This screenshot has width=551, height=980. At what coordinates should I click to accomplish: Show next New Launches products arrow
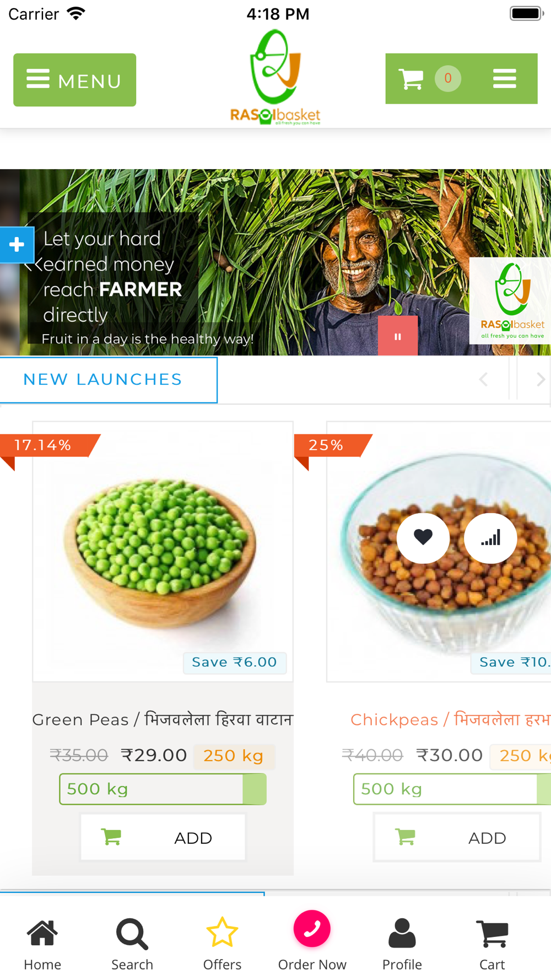pos(540,379)
